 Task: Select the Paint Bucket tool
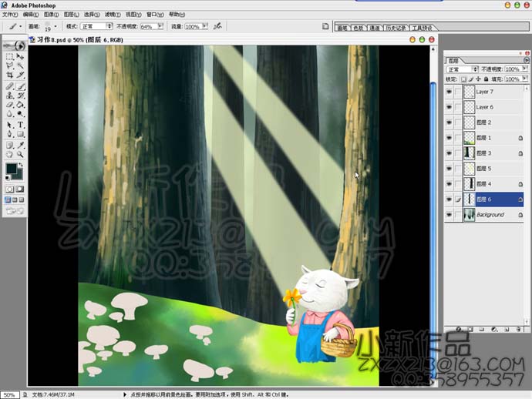click(20, 105)
